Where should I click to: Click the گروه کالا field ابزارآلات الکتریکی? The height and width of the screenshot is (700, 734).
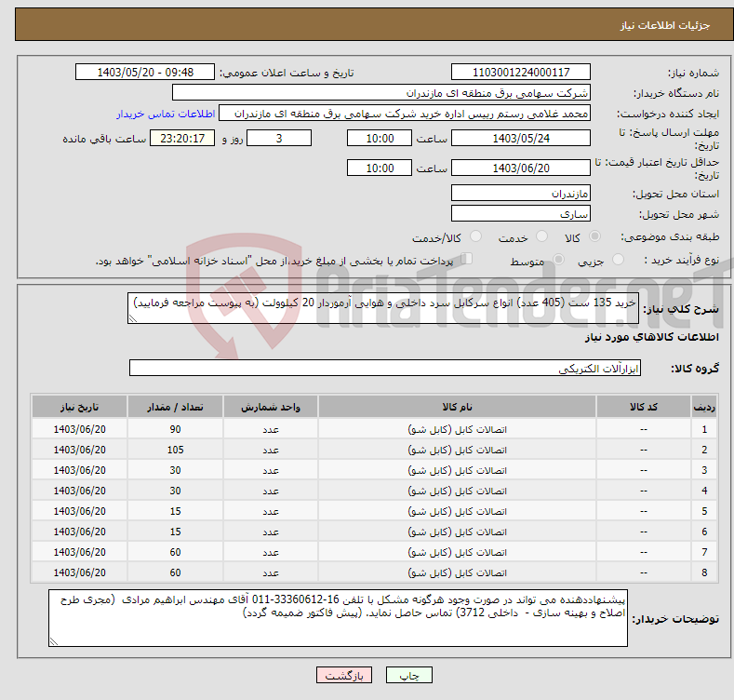385,368
